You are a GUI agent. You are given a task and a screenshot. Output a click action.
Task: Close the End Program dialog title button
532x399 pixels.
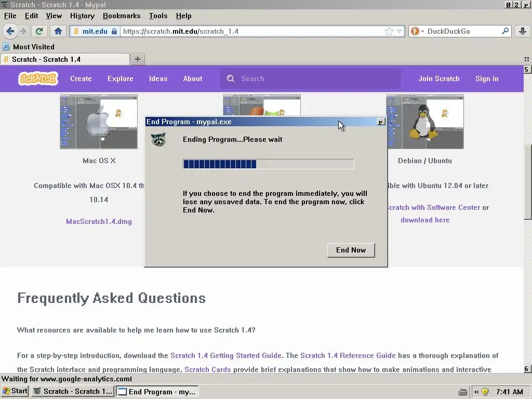point(381,122)
